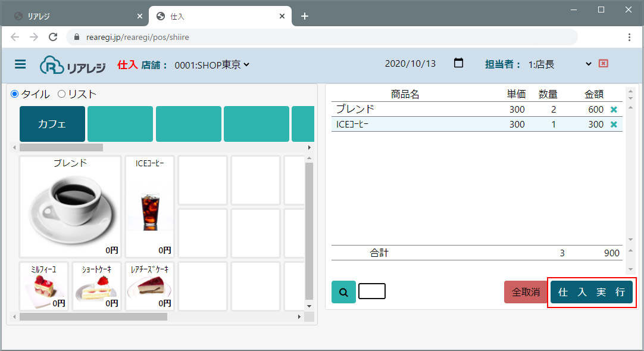Open the hamburger menu

click(20, 64)
